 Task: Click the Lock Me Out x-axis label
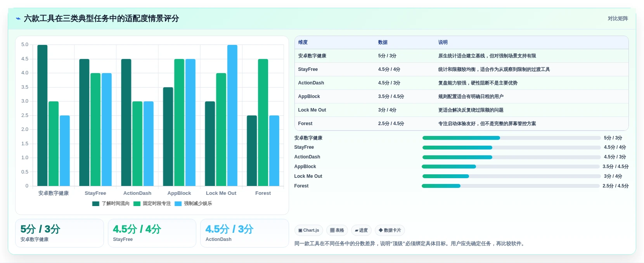pos(221,193)
